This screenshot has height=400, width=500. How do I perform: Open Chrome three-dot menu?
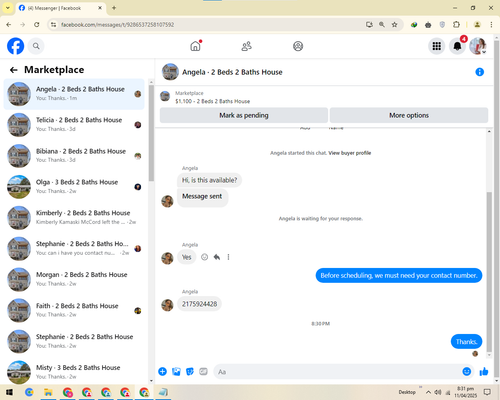491,25
